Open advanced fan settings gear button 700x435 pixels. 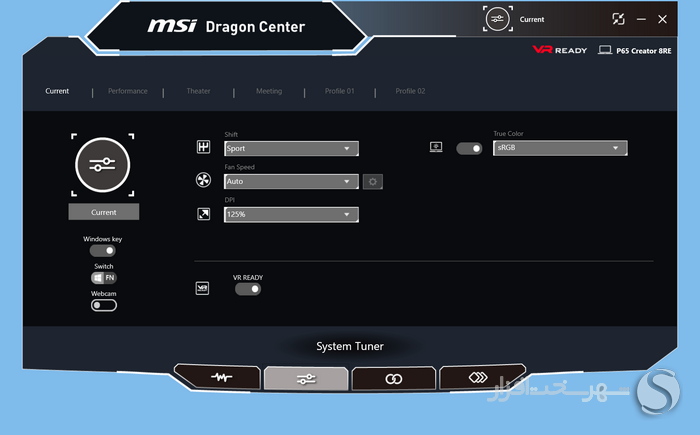click(x=373, y=182)
